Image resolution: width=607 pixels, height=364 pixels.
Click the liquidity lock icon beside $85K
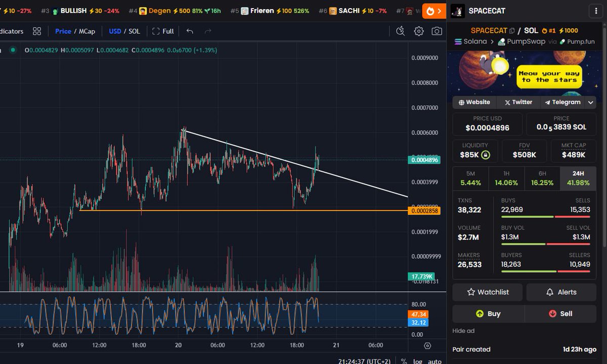485,155
